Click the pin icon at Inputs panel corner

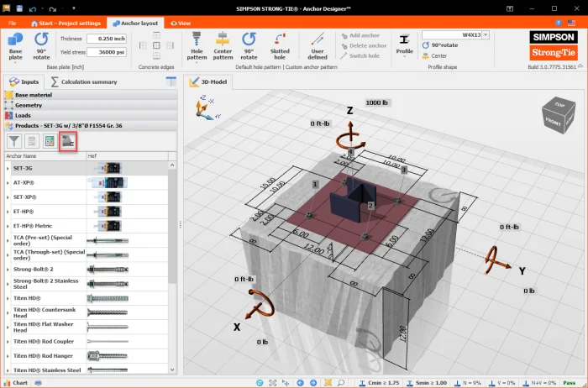(171, 81)
